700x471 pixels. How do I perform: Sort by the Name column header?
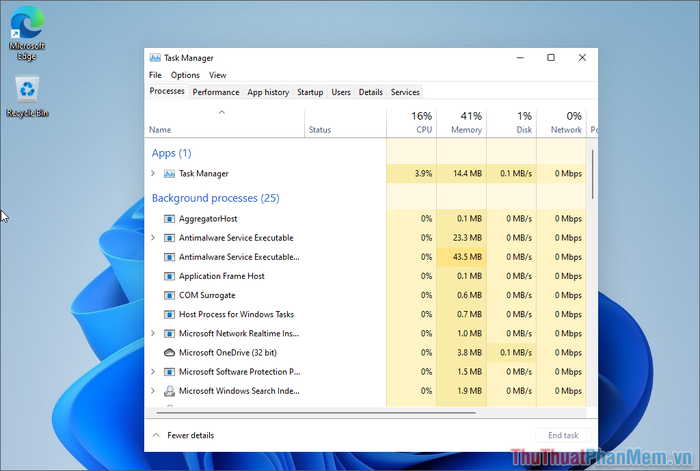pos(225,123)
